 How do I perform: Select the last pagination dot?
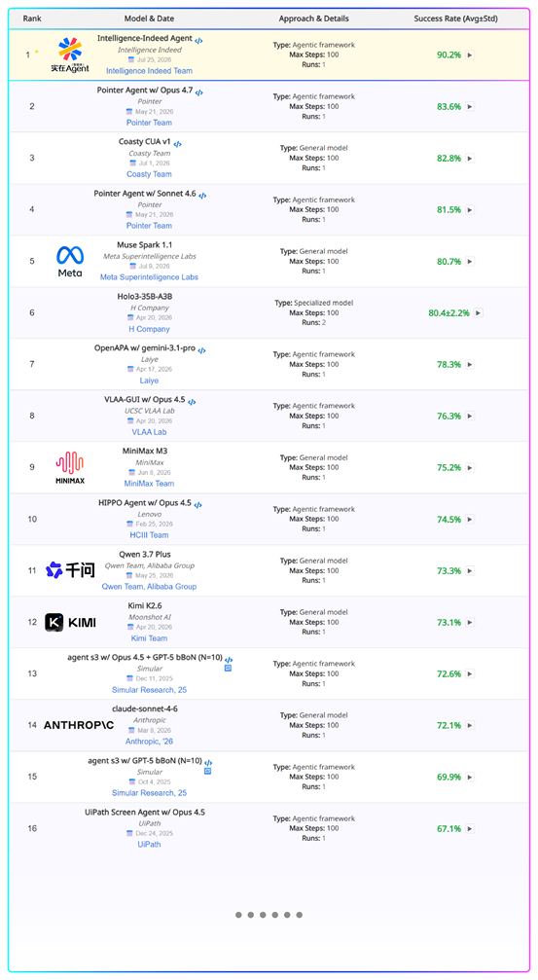click(x=300, y=915)
